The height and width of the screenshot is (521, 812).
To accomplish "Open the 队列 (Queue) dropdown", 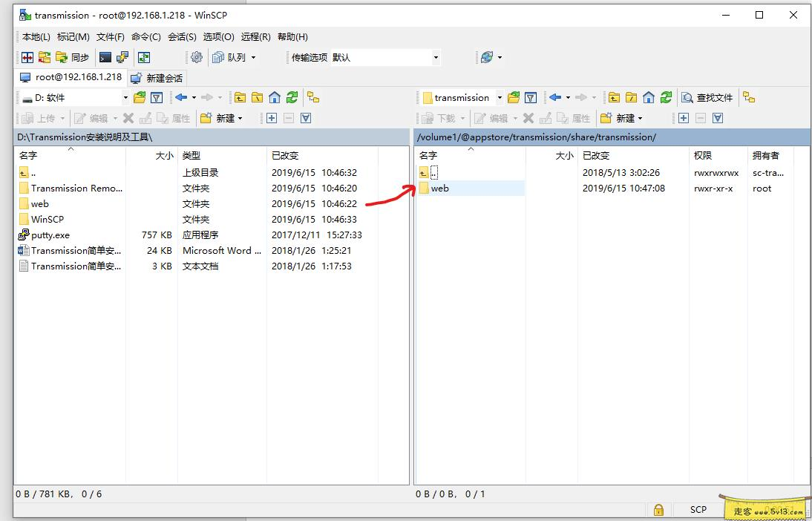I will point(238,57).
